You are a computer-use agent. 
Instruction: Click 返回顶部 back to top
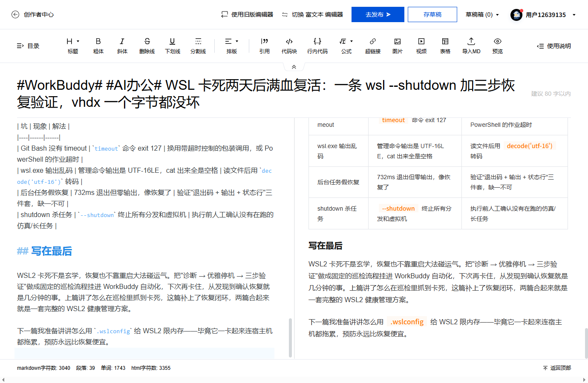[557, 368]
